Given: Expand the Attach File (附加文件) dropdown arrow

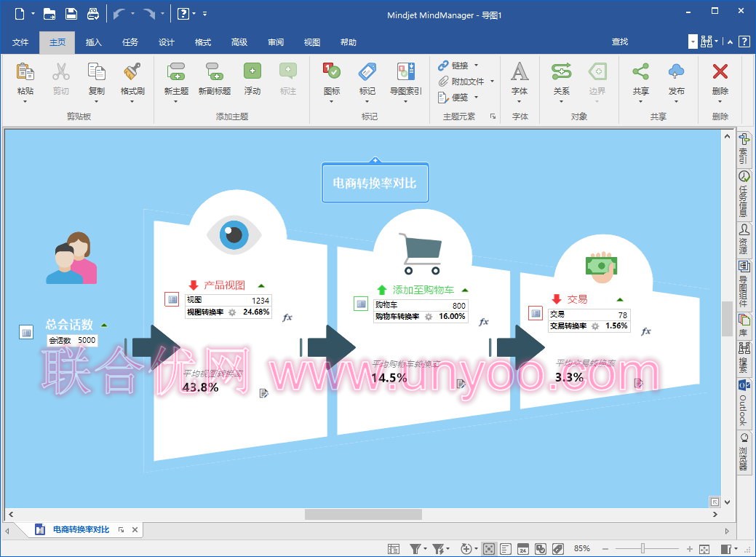Looking at the screenshot, I should (x=493, y=81).
